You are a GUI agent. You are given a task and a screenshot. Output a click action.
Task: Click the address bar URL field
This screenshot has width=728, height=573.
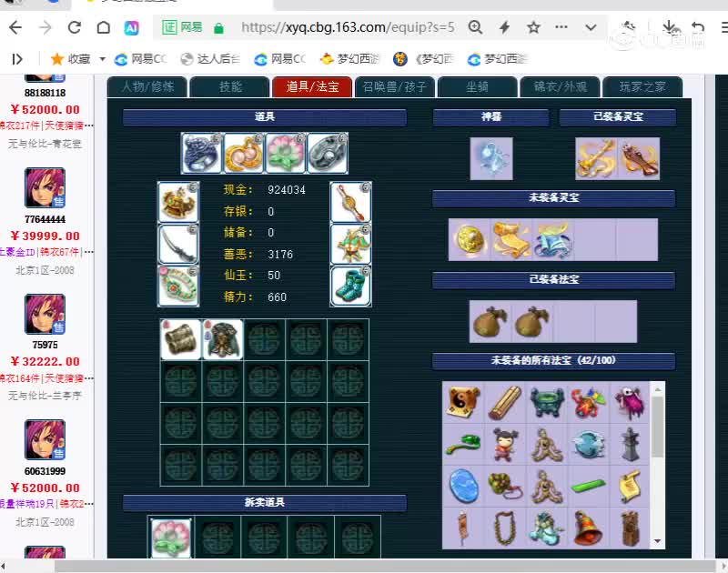click(348, 27)
